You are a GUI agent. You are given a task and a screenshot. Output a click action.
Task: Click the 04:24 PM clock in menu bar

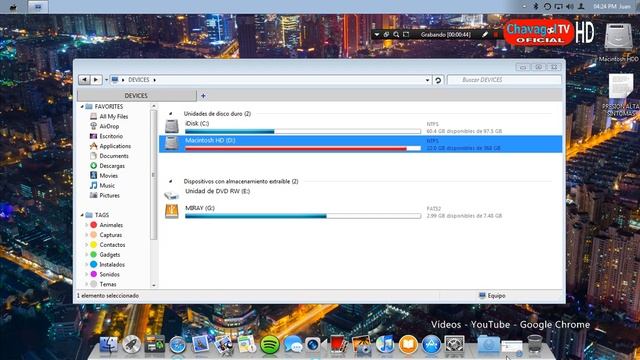[604, 7]
